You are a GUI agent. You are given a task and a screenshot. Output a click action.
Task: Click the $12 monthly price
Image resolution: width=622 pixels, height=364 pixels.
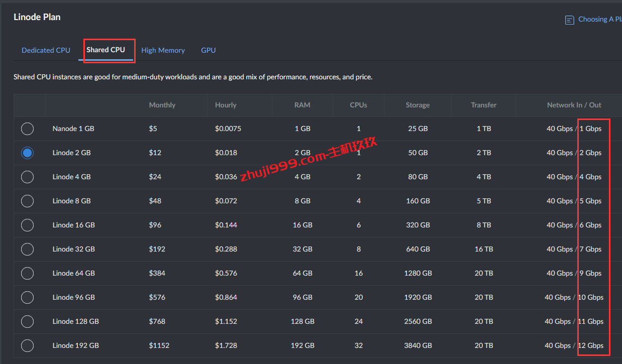point(155,153)
